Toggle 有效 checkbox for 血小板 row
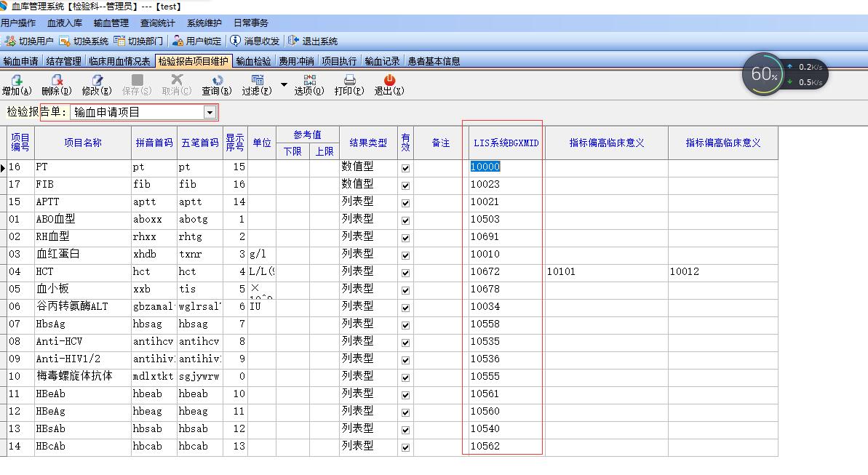This screenshot has height=475, width=868. pos(406,290)
